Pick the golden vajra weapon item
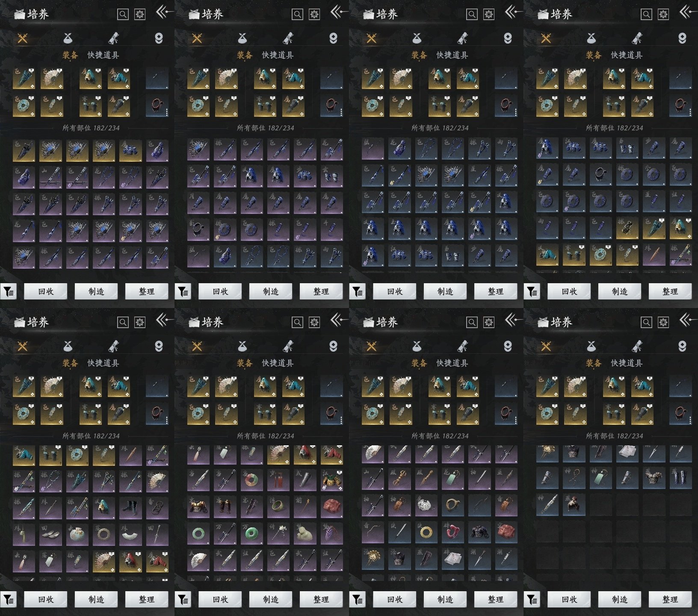This screenshot has width=698, height=616. tap(400, 479)
